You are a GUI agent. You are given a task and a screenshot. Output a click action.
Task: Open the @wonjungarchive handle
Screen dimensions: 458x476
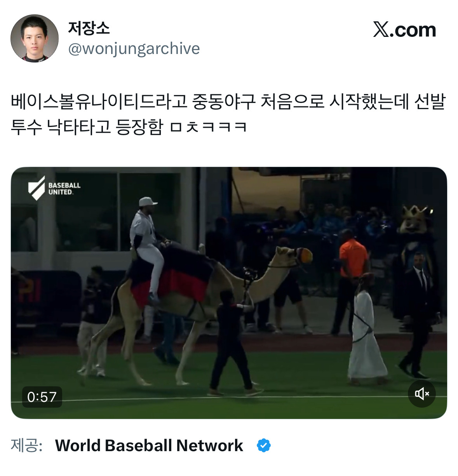[x=134, y=49]
